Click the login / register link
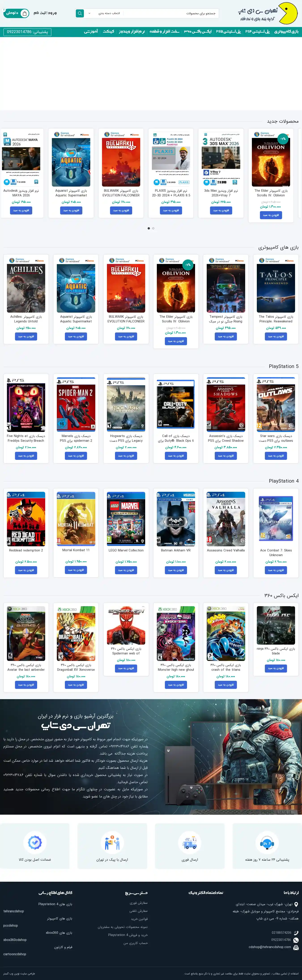Image resolution: width=302 pixels, height=980 pixels. pos(45,13)
